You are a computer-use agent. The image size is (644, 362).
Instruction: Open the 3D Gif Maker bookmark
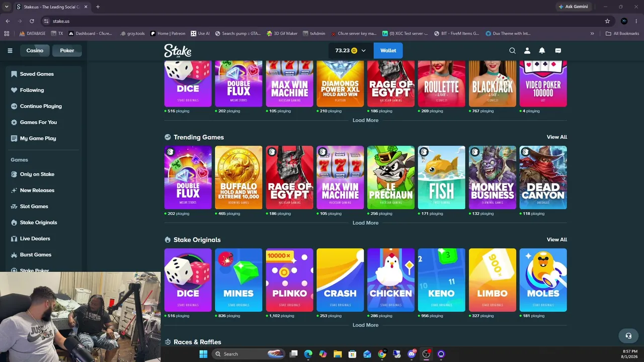[282, 34]
